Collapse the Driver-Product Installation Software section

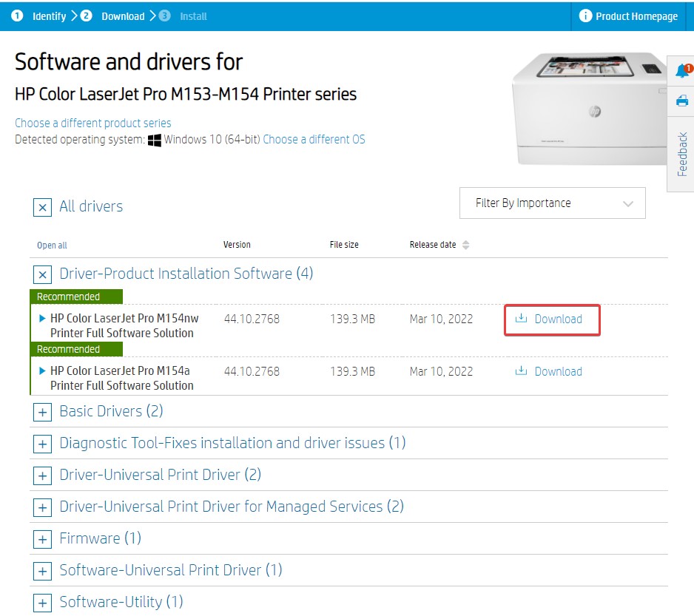(x=43, y=274)
